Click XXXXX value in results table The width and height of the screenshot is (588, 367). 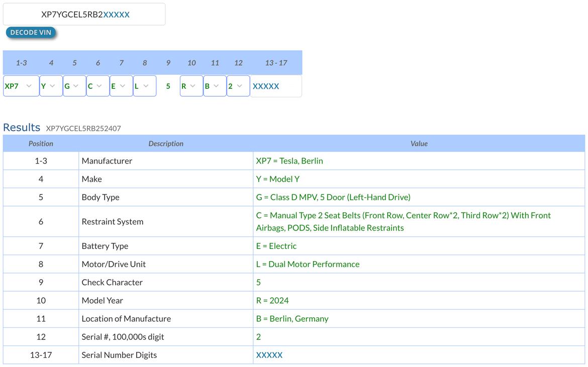269,355
